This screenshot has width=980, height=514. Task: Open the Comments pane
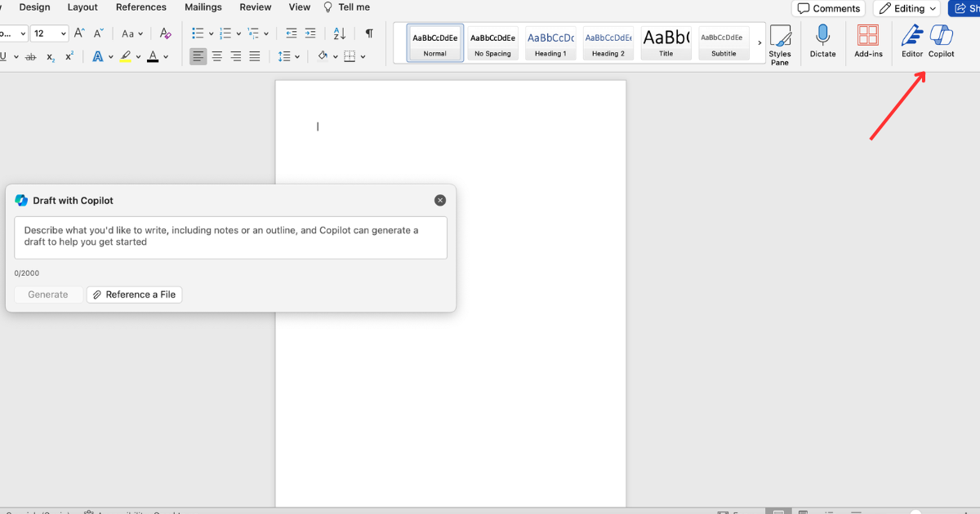828,8
